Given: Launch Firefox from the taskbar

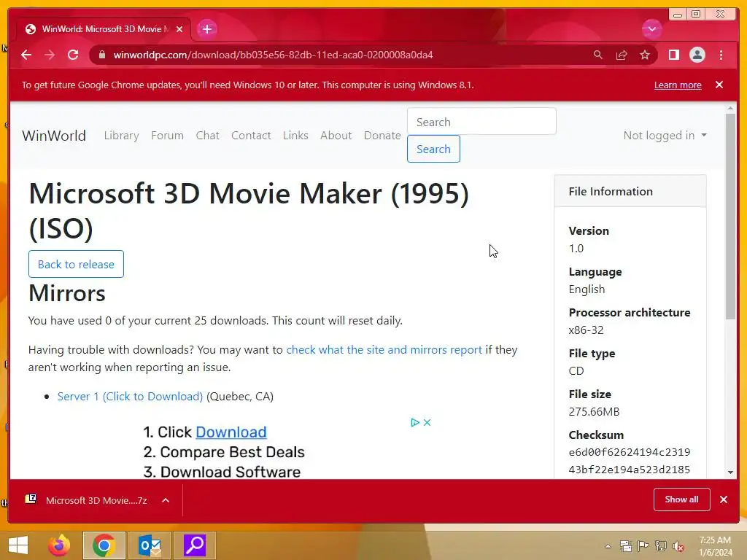Looking at the screenshot, I should (x=59, y=545).
